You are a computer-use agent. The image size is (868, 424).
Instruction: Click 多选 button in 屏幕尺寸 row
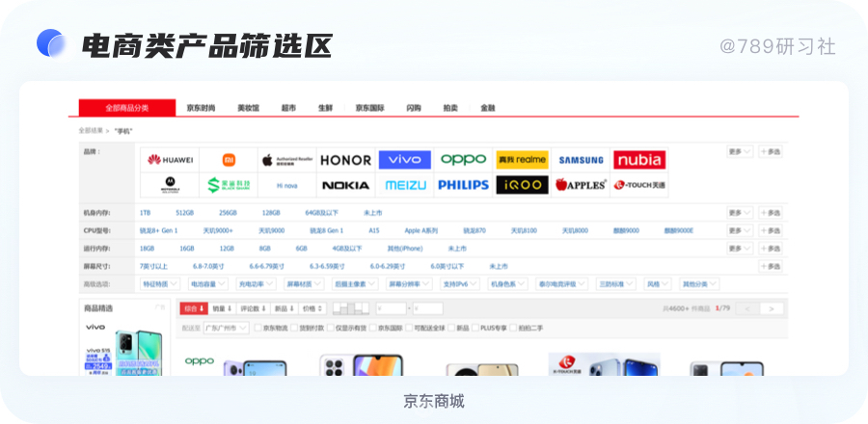[771, 267]
